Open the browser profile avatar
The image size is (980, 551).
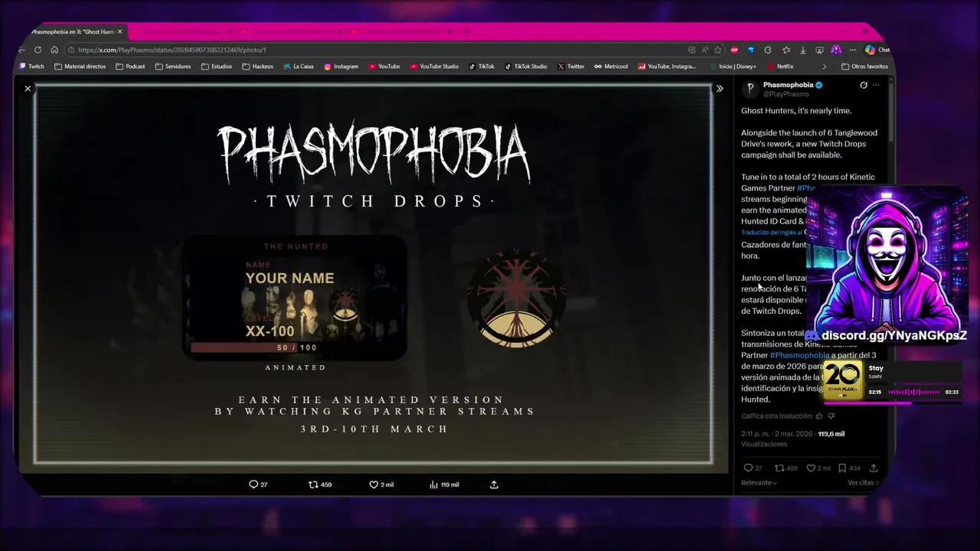pyautogui.click(x=836, y=50)
